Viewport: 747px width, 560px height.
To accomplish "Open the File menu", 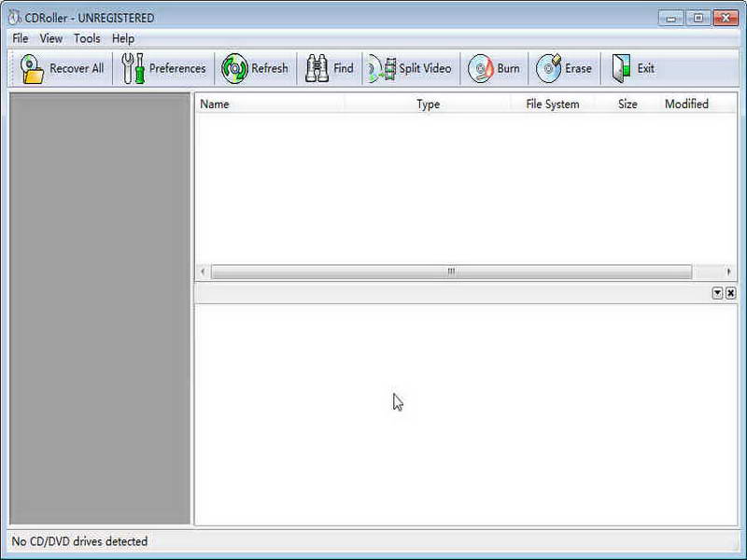I will pyautogui.click(x=20, y=38).
